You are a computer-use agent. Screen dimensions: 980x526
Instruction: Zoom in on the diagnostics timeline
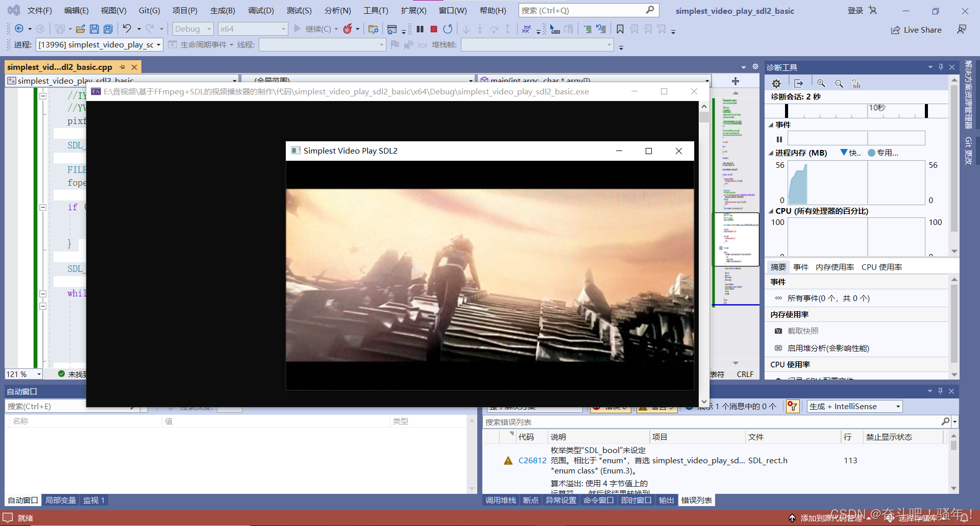pos(821,84)
